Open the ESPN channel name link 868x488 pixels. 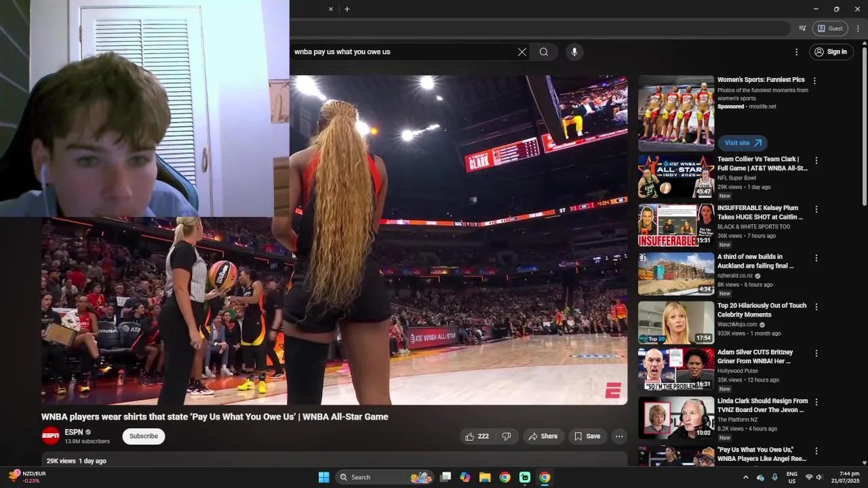tap(74, 432)
